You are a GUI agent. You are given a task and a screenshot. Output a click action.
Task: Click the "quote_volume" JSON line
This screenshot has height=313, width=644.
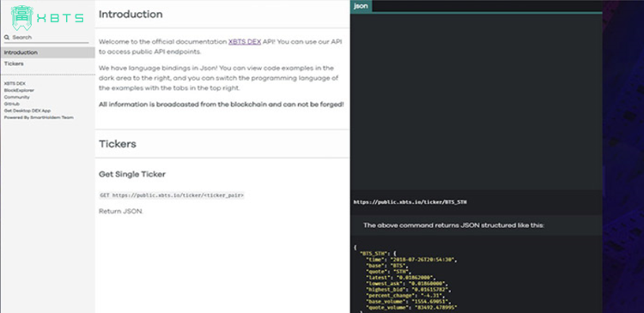click(x=411, y=307)
